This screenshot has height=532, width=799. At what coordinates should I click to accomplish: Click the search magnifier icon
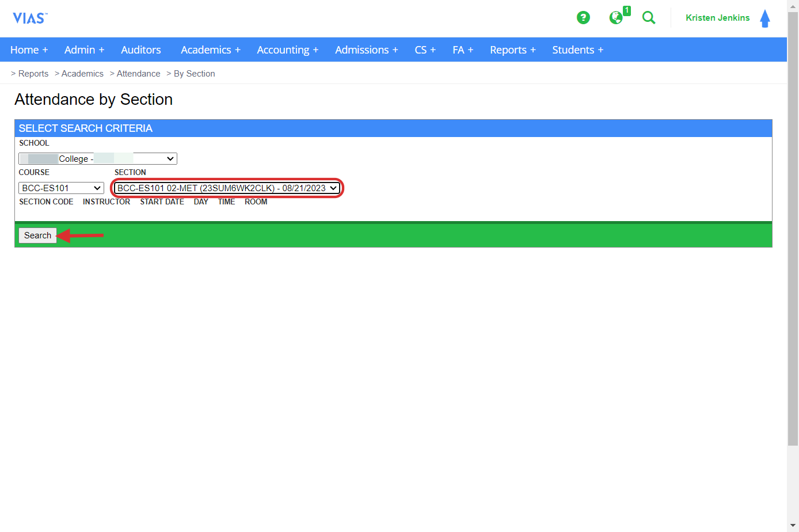649,18
